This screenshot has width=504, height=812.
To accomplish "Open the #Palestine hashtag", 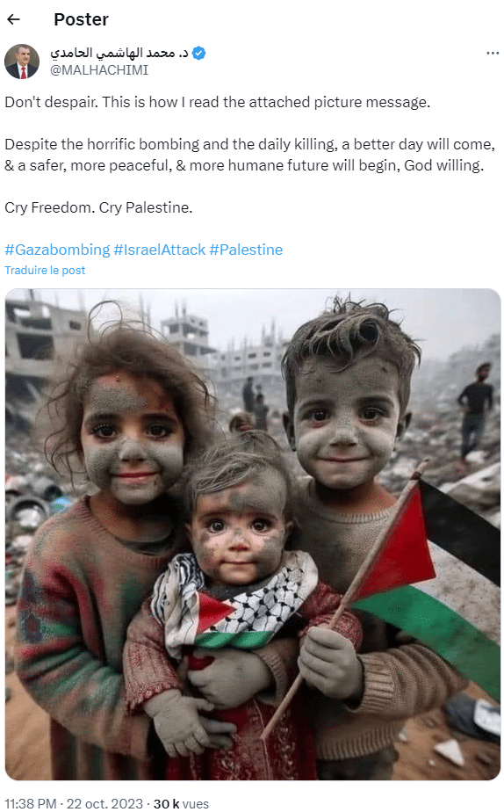I will (x=246, y=250).
